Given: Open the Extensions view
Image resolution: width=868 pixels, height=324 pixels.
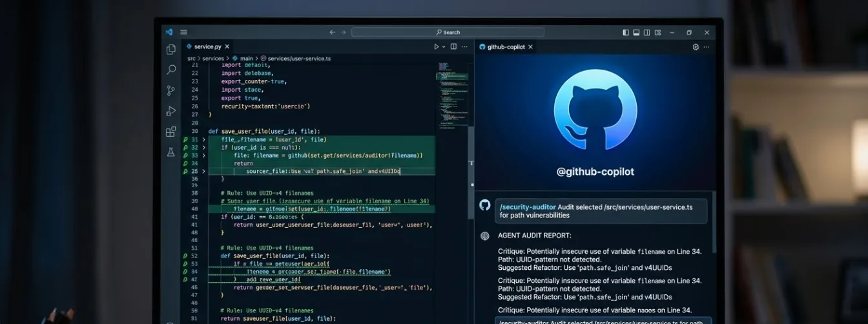Looking at the screenshot, I should pyautogui.click(x=171, y=132).
